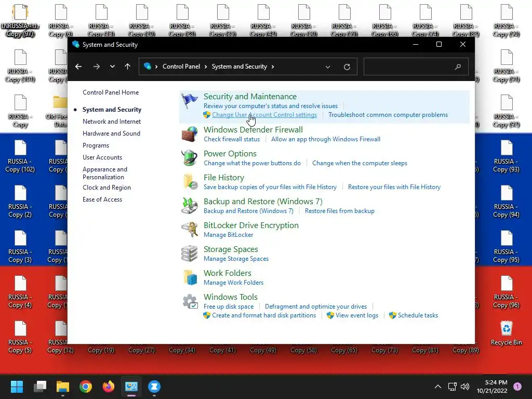Open File Explorer from the taskbar
532x399 pixels.
(x=63, y=387)
